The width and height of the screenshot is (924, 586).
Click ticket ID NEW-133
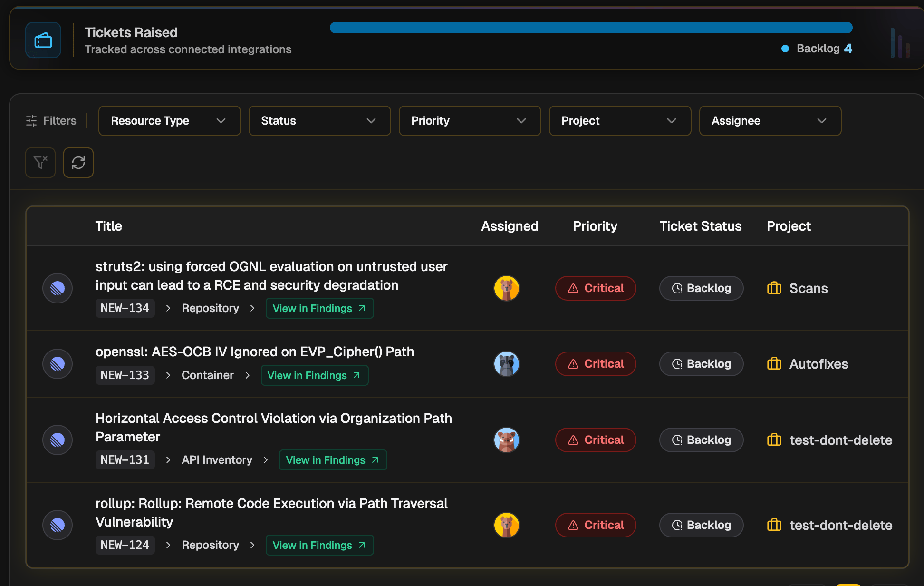(125, 375)
